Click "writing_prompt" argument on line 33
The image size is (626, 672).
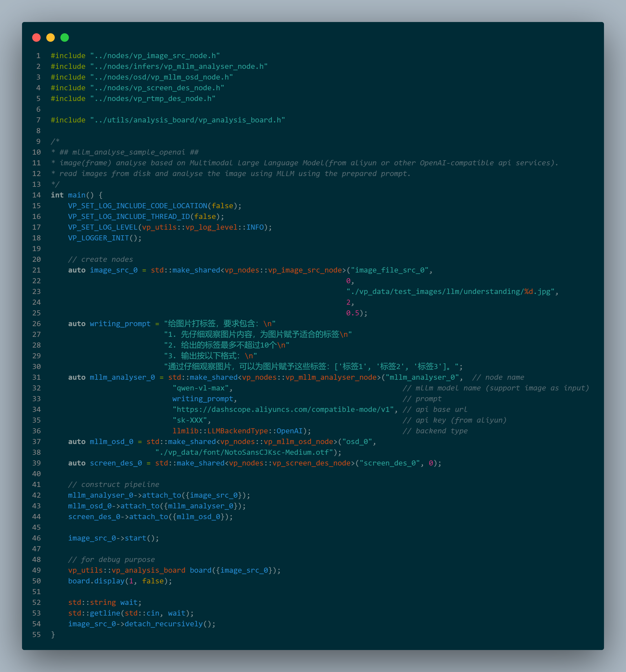203,399
